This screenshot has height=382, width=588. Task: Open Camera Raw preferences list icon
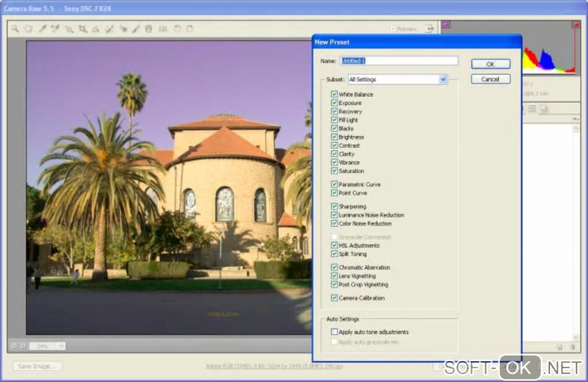[x=163, y=28]
